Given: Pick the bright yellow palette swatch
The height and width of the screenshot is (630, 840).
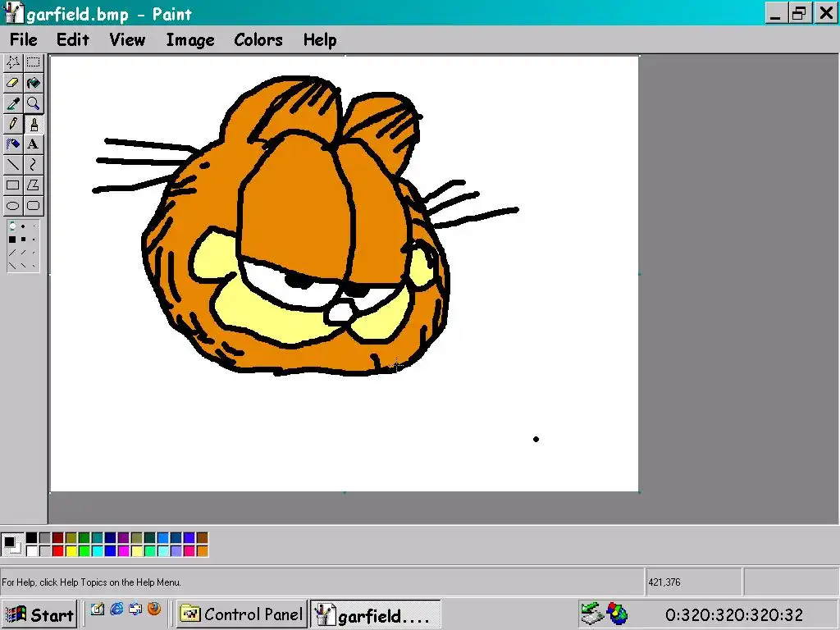Looking at the screenshot, I should click(x=71, y=550).
